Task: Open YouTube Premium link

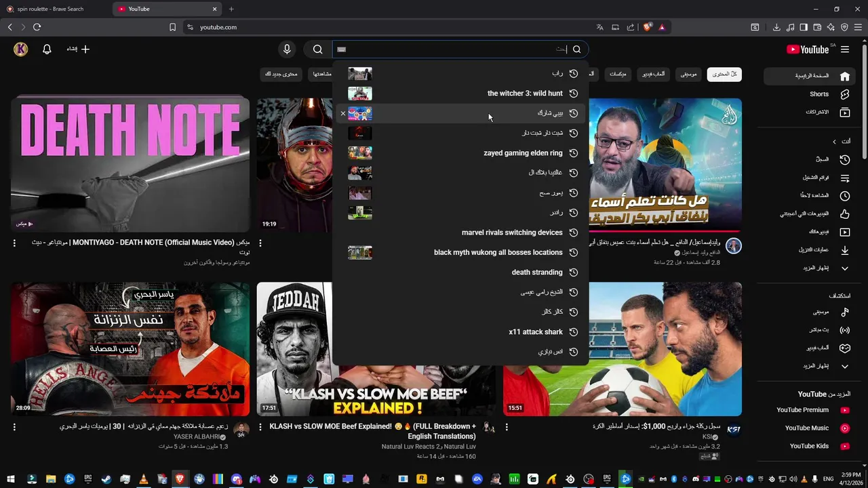Action: coord(808,410)
